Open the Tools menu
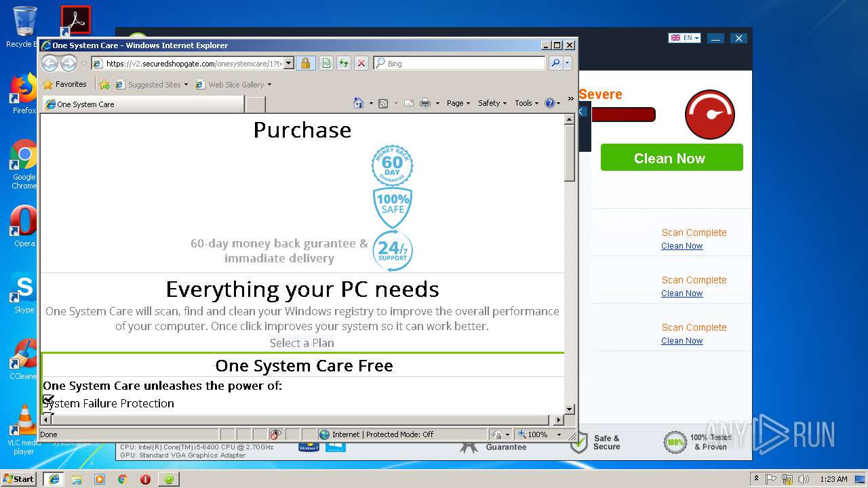Viewport: 868px width, 488px height. (x=526, y=103)
